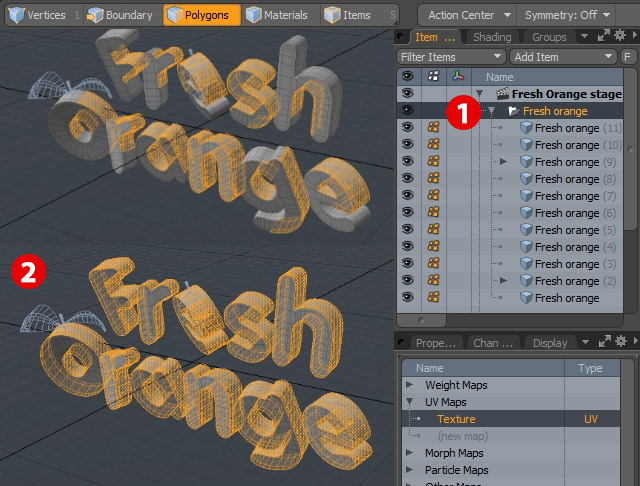
Task: Hide the Fresh orange (6) mesh
Action: click(408, 212)
